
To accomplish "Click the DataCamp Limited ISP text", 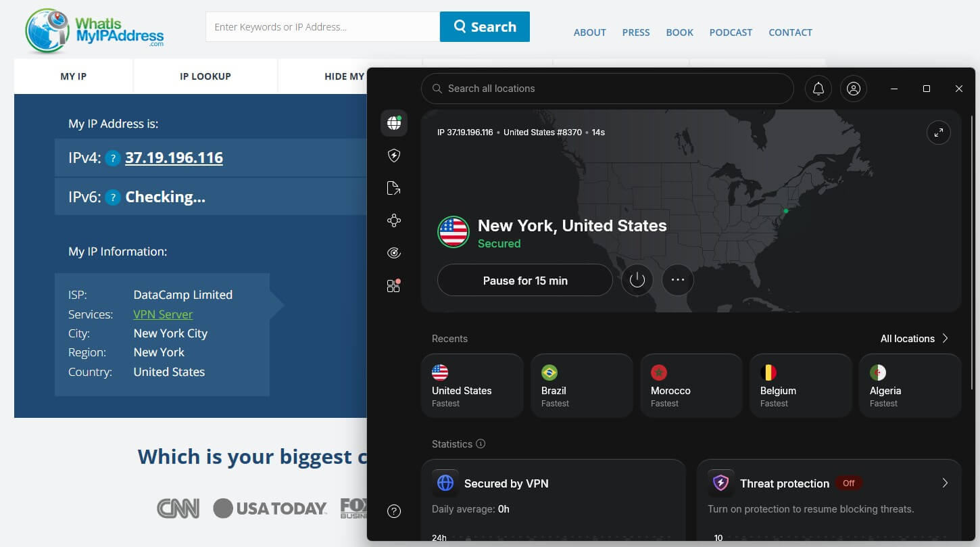I will (183, 295).
